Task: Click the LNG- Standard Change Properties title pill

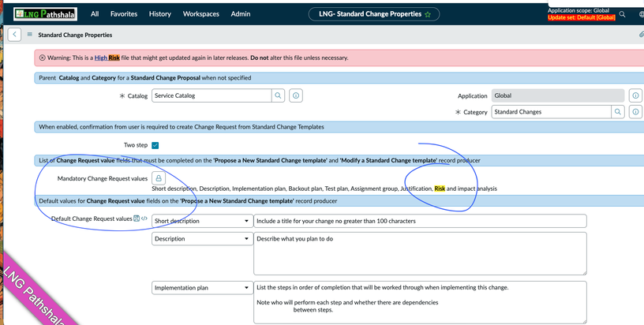Action: tap(374, 14)
